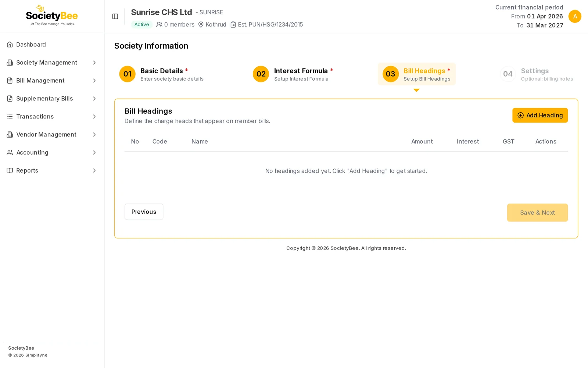Expand Supplementary Bills submenu chevron
588x368 pixels.
click(x=94, y=99)
